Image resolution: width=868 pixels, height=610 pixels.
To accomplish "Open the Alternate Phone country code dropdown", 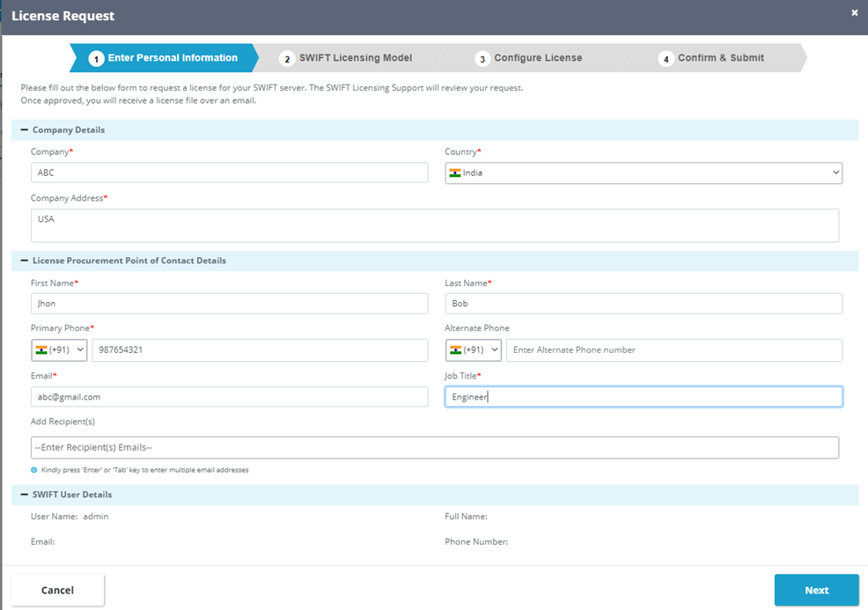I will (x=474, y=349).
